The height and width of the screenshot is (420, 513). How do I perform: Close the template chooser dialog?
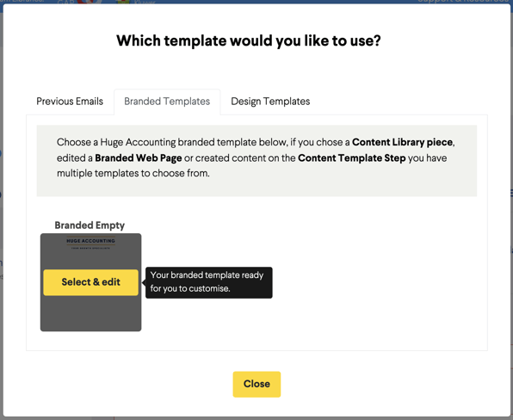(256, 384)
